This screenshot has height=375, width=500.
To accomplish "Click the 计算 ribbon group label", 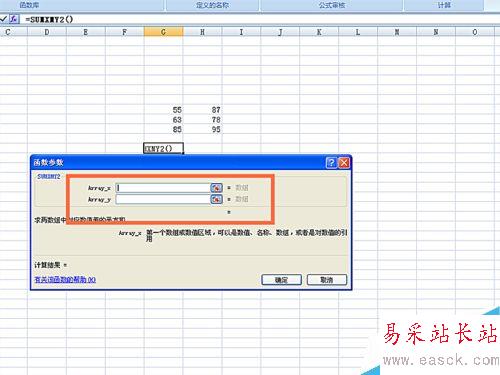I will pos(444,5).
